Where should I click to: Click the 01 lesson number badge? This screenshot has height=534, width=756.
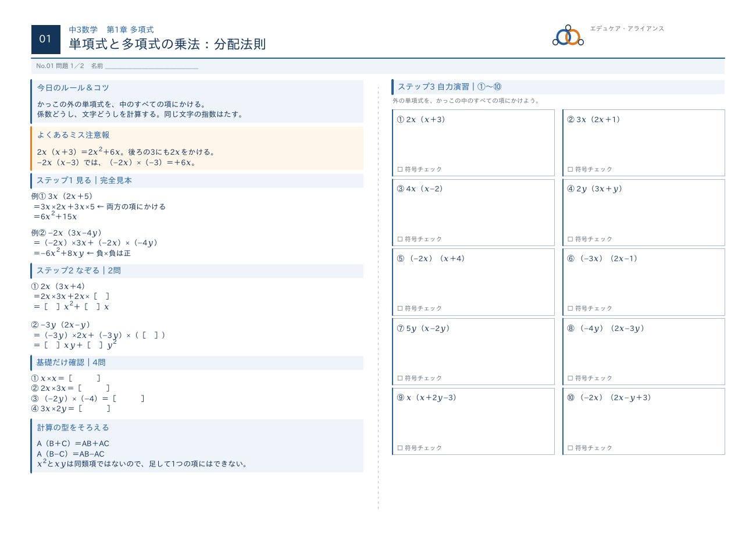(45, 39)
